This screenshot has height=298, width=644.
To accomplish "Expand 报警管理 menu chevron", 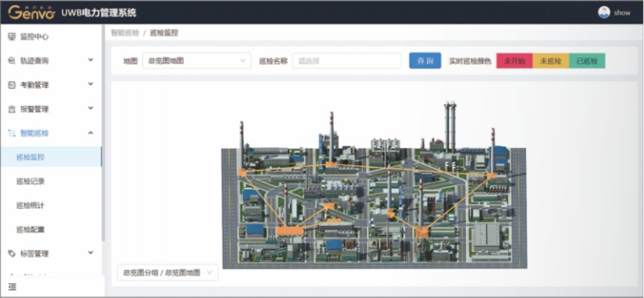I will (91, 108).
